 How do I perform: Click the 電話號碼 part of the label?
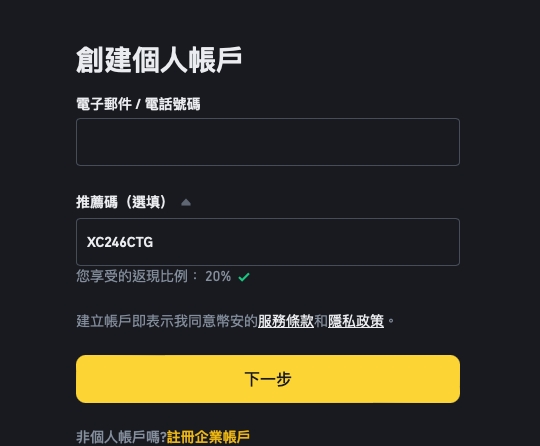tap(173, 104)
